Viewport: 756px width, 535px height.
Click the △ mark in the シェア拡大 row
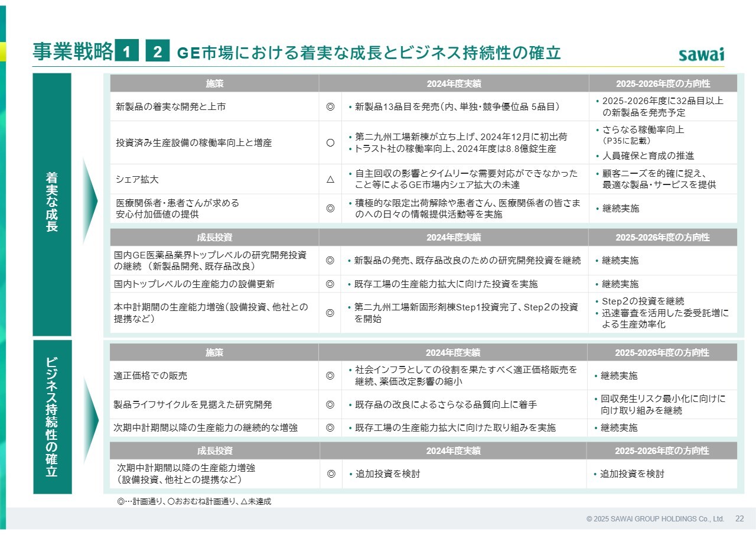coord(330,179)
